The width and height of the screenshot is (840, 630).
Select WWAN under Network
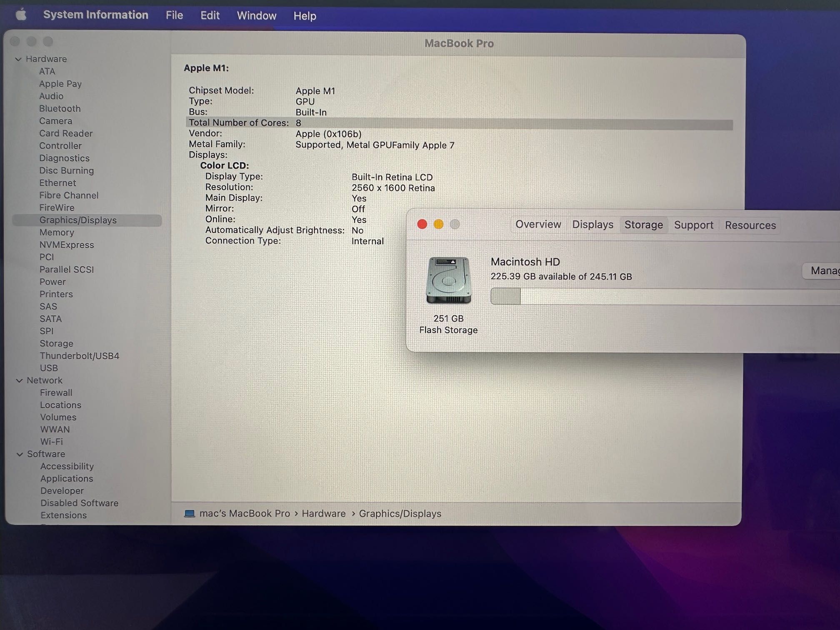click(x=55, y=429)
